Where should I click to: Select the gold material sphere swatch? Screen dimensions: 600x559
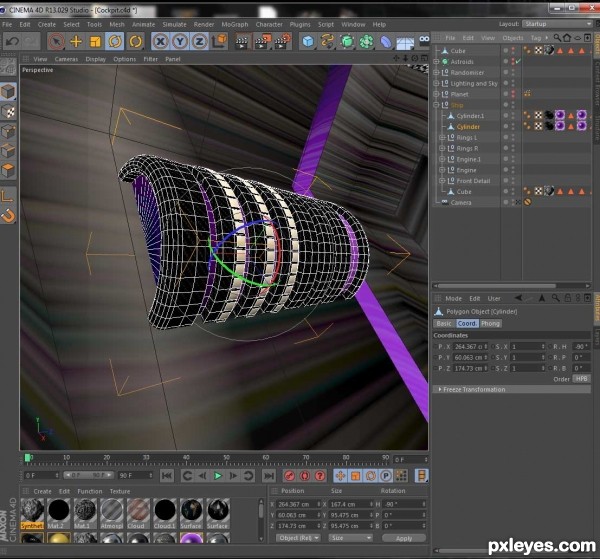pos(59,538)
